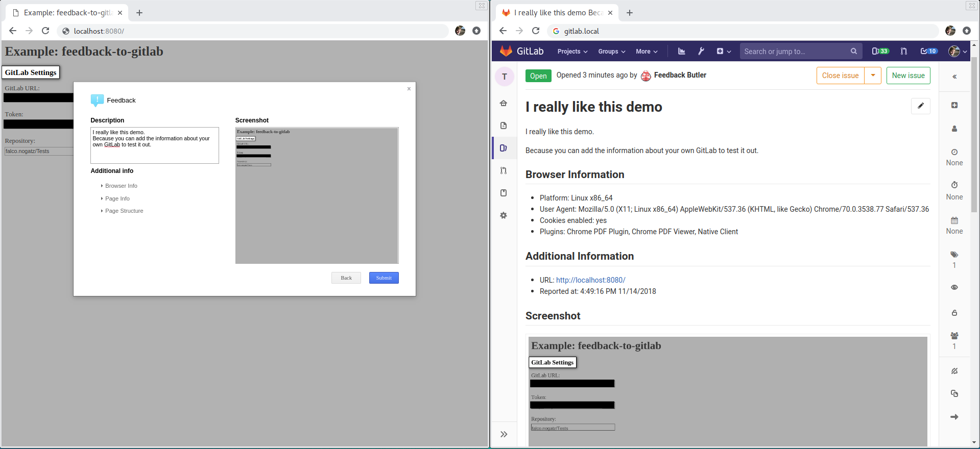Click the screenshot preview in Feedback dialog
The image size is (980, 449).
point(317,195)
